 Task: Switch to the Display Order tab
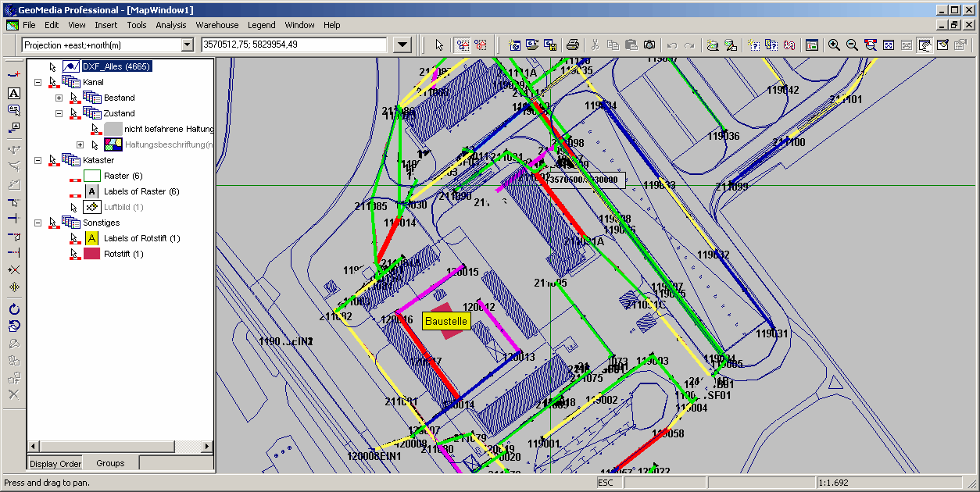55,463
